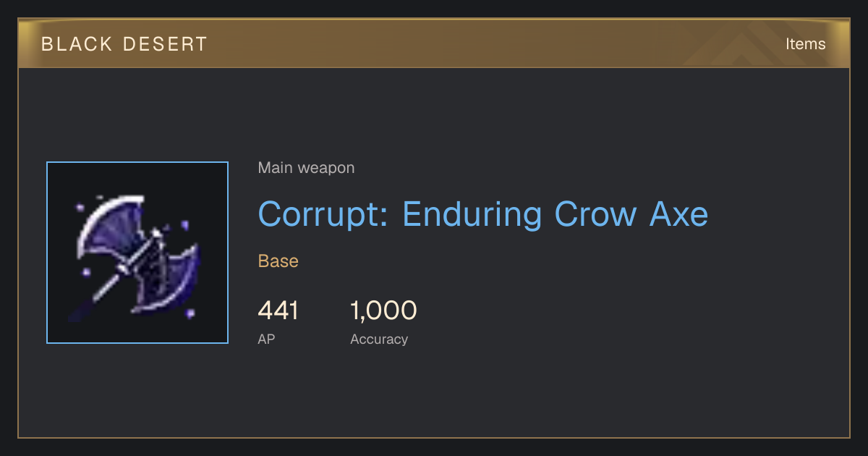Viewport: 868px width, 456px height.
Task: Click the AP stat label
Action: 266,339
